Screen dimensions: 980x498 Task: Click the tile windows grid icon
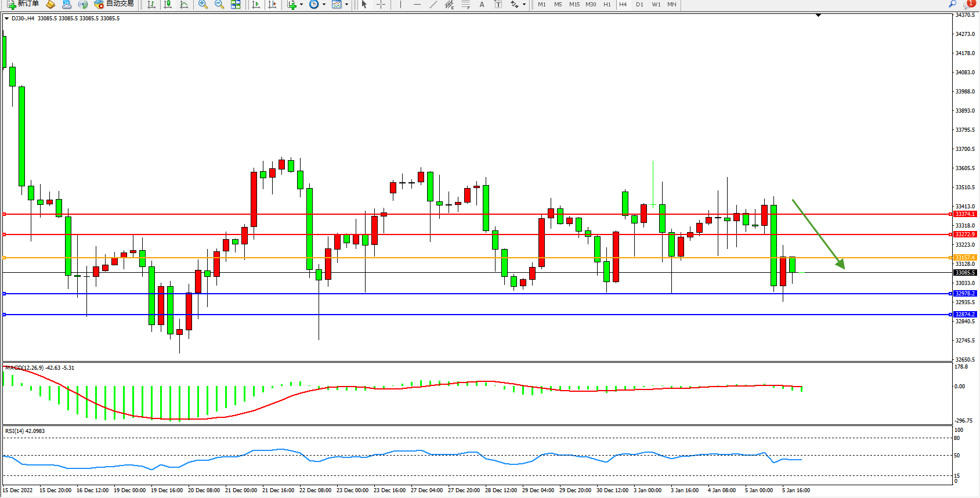click(x=236, y=5)
